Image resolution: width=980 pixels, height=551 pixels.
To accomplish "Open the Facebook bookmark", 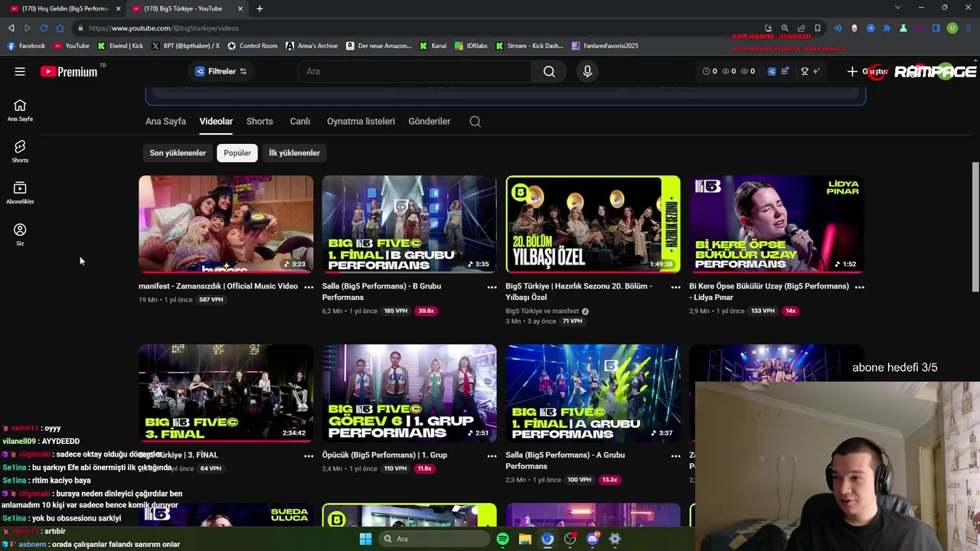I will 26,46.
